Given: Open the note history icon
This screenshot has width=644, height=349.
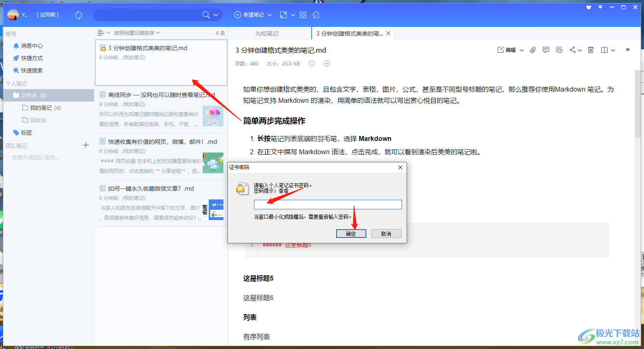Looking at the screenshot, I should click(559, 50).
